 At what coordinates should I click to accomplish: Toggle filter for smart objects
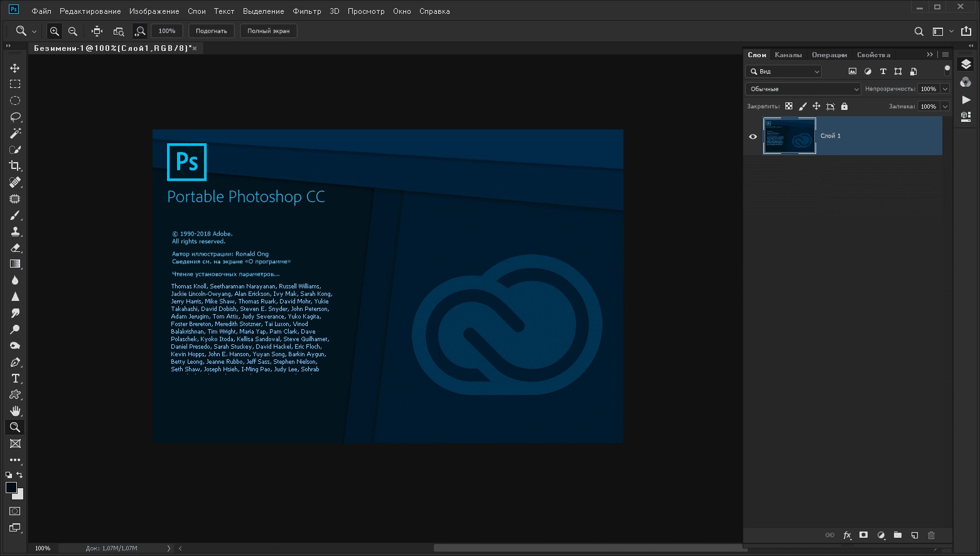tap(913, 72)
